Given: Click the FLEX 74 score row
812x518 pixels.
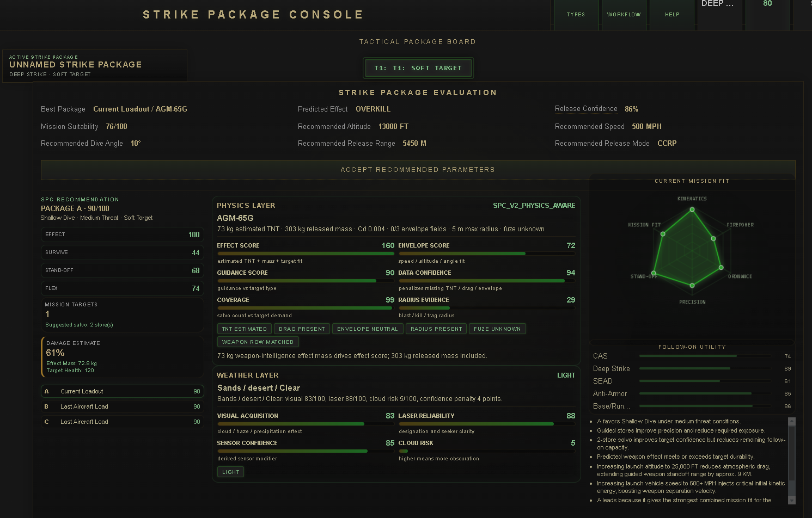Looking at the screenshot, I should tap(123, 288).
